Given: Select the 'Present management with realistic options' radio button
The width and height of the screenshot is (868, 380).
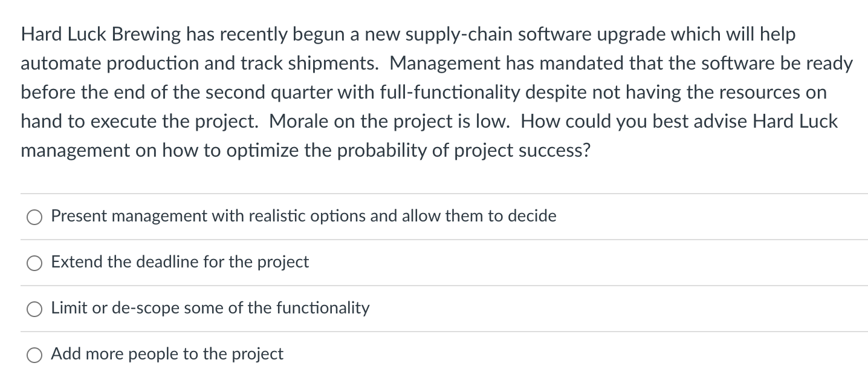Looking at the screenshot, I should point(34,217).
